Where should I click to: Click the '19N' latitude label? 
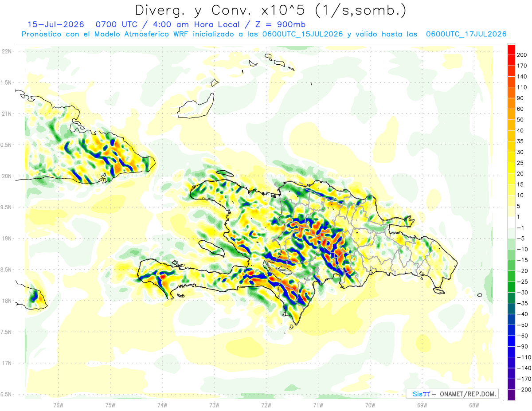click(x=7, y=238)
